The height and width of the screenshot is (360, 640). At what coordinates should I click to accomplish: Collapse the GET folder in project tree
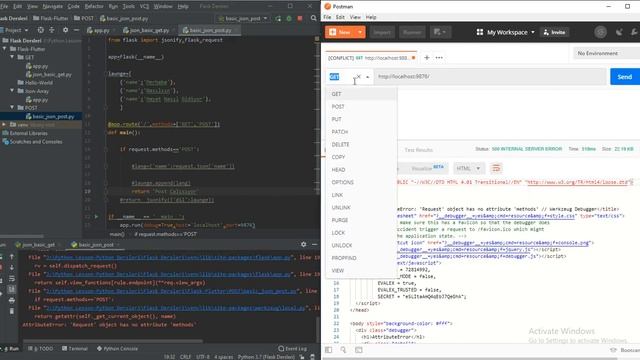click(x=12, y=57)
